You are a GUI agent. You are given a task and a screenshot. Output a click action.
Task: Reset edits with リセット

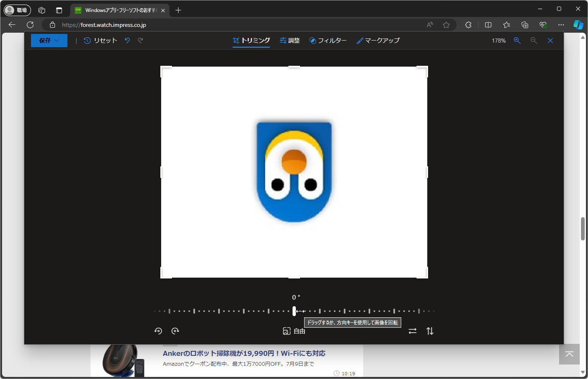pos(100,40)
